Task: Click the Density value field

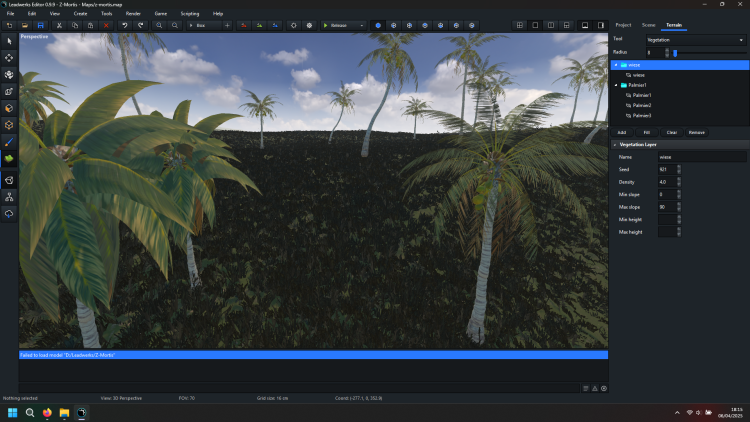Action: point(665,182)
